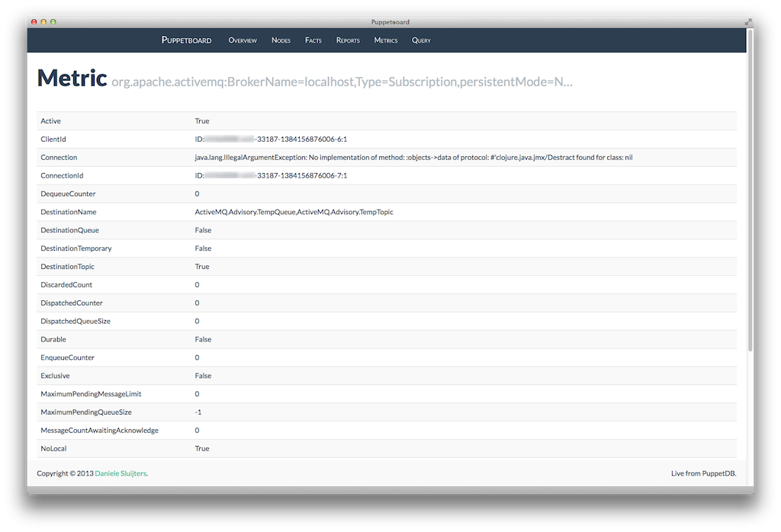The width and height of the screenshot is (781, 532).
Task: Click the vertical scrollbar thumb
Action: 750,191
